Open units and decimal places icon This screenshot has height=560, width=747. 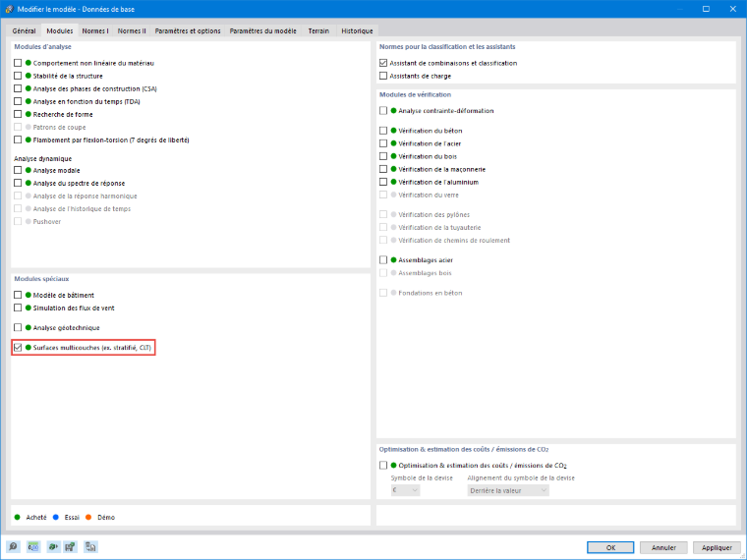[x=33, y=546]
